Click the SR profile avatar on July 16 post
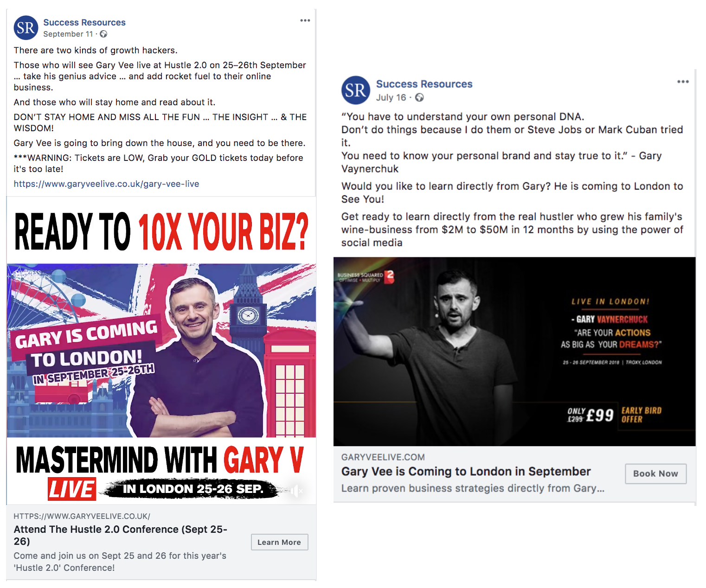706x588 pixels. pos(356,90)
